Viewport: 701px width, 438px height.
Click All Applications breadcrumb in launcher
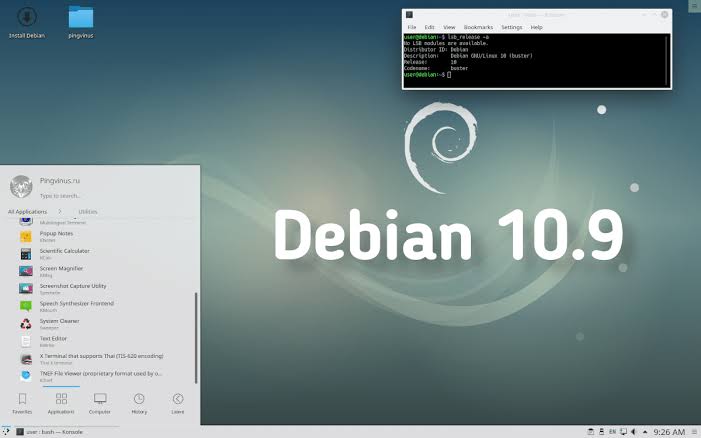(27, 212)
